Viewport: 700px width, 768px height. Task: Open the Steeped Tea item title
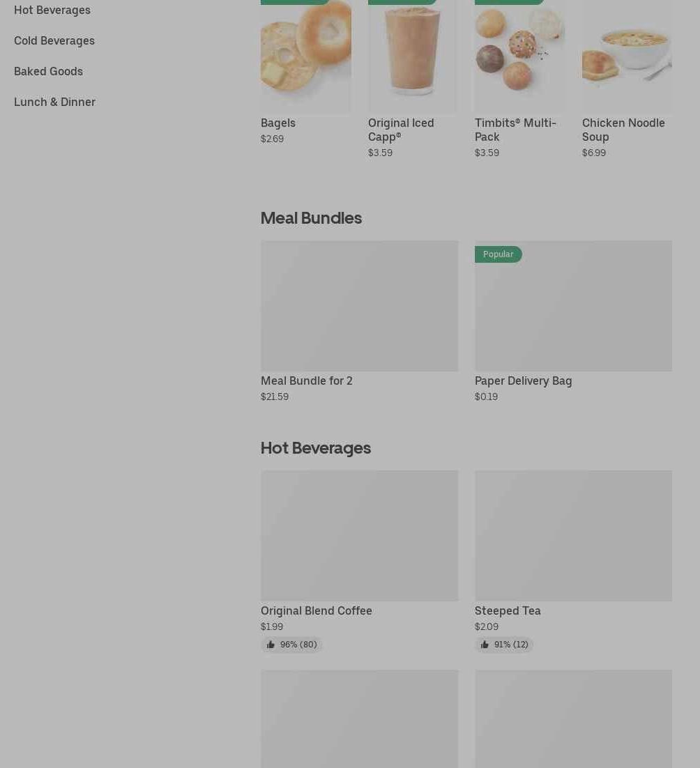[508, 610]
